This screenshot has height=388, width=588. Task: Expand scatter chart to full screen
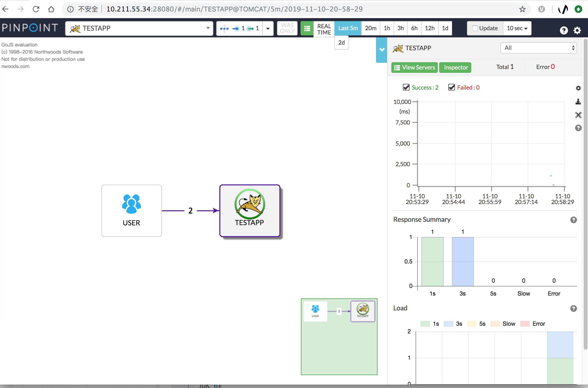[578, 115]
